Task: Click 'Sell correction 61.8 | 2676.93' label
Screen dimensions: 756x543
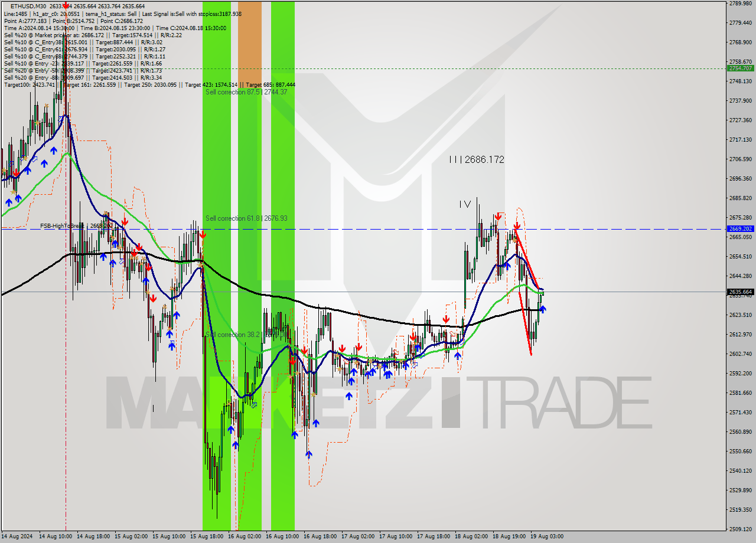Action: tap(246, 218)
